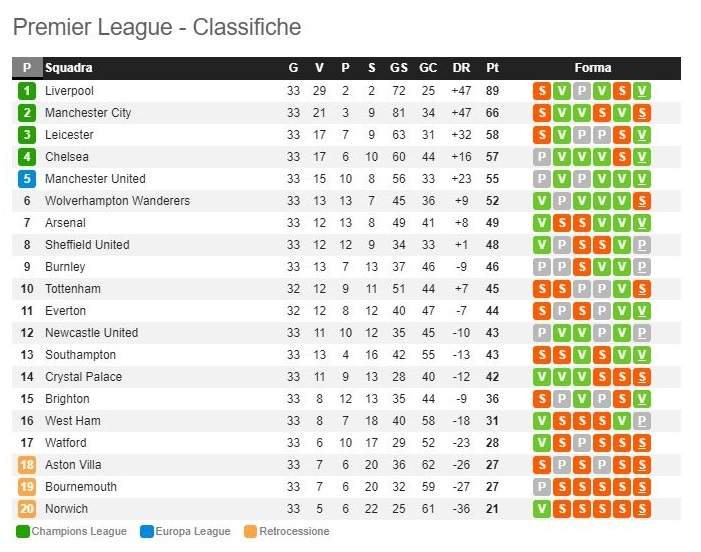Click West Ham's underlined P form icon
701x552 pixels.
642,421
